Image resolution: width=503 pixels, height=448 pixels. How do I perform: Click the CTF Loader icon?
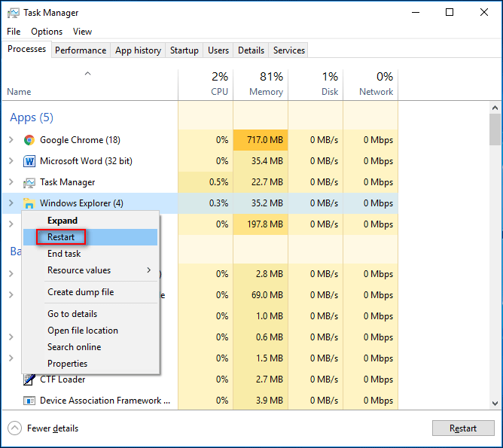29,379
